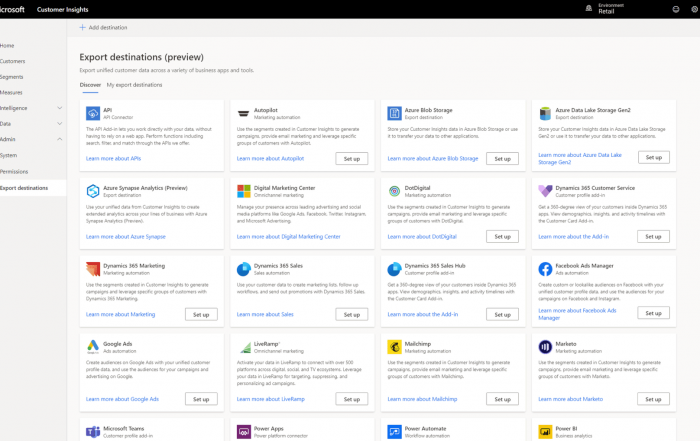Click the Facebook Ads Manager icon
Screen dimensions: 700x441
pos(545,269)
